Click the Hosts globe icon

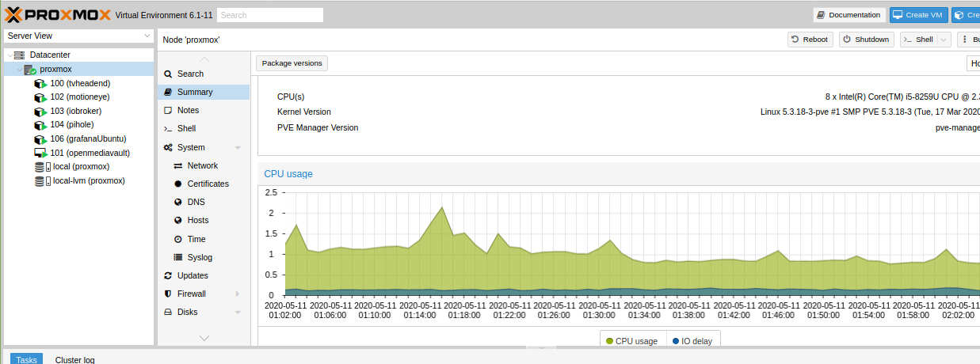point(178,220)
